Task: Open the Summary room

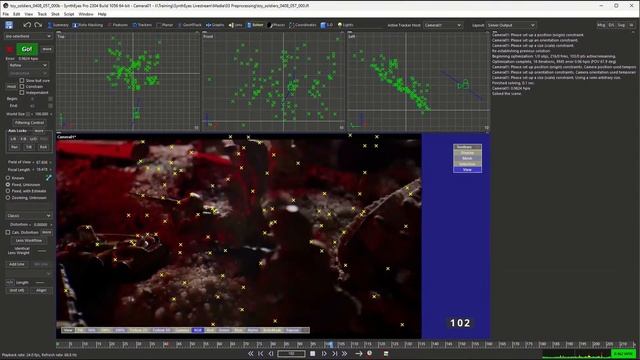Action: click(x=58, y=25)
